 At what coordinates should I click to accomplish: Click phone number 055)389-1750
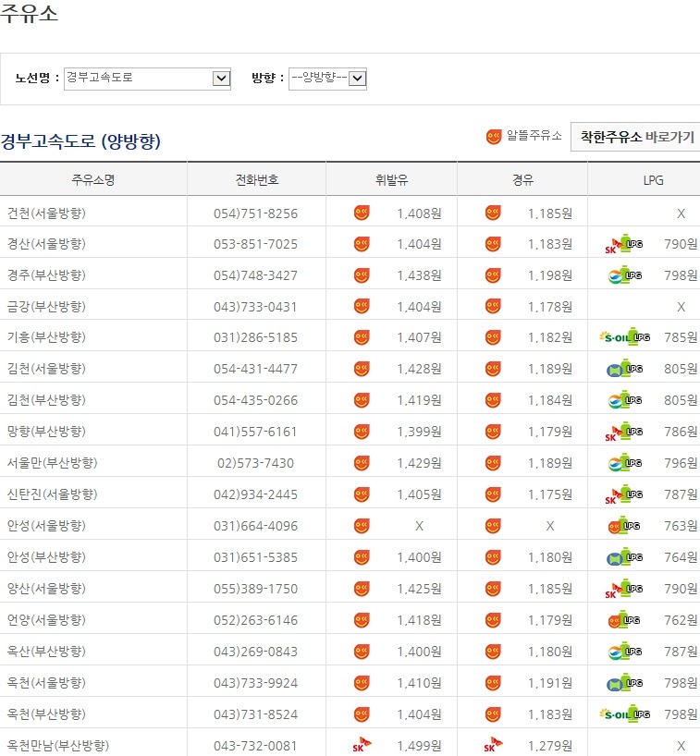click(x=256, y=589)
